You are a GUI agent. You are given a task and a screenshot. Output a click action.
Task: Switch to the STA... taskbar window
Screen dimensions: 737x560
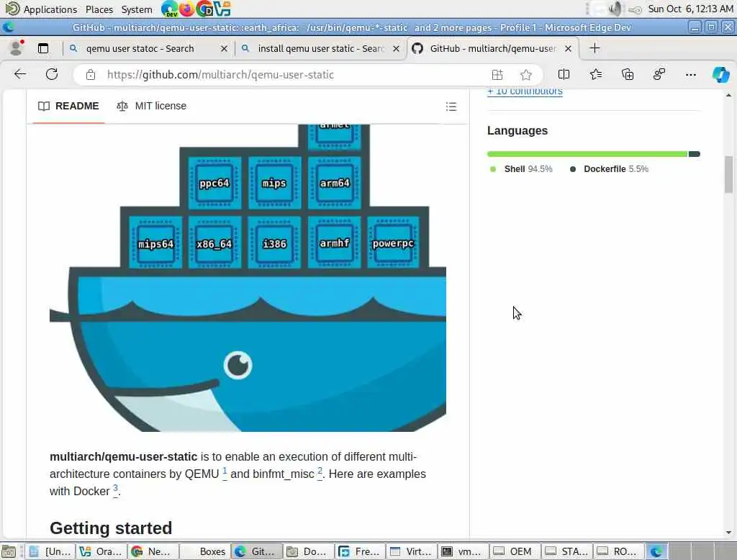tap(567, 551)
